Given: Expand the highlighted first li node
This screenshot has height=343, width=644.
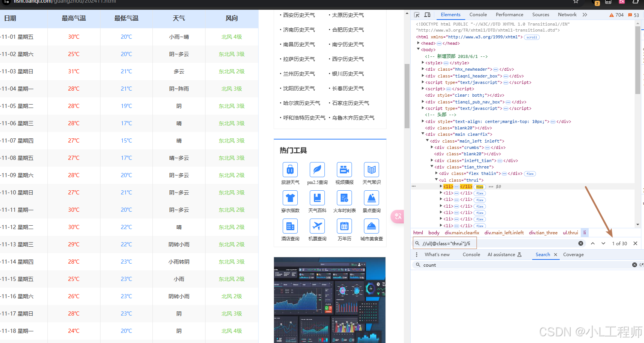Looking at the screenshot, I should point(441,186).
